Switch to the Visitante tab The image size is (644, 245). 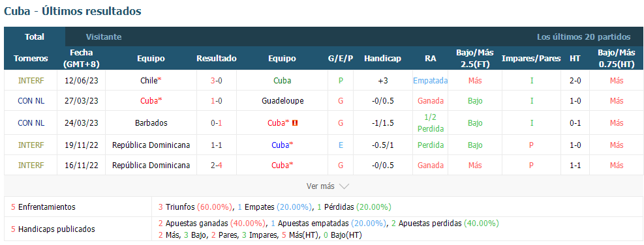[104, 37]
